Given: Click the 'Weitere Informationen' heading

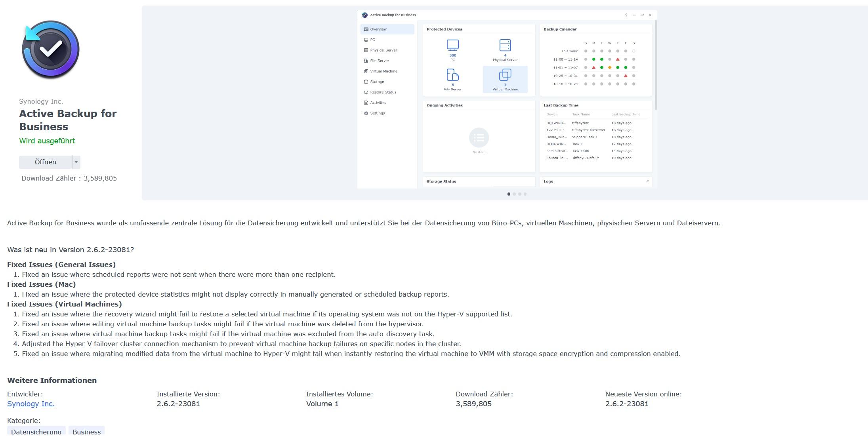Looking at the screenshot, I should click(x=52, y=380).
